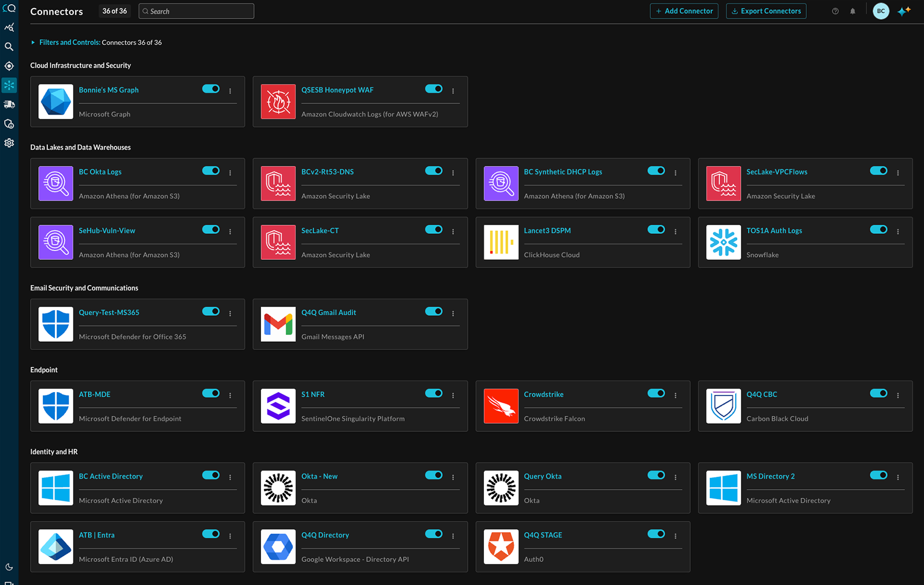Open the Query Okta connector link

pos(542,476)
